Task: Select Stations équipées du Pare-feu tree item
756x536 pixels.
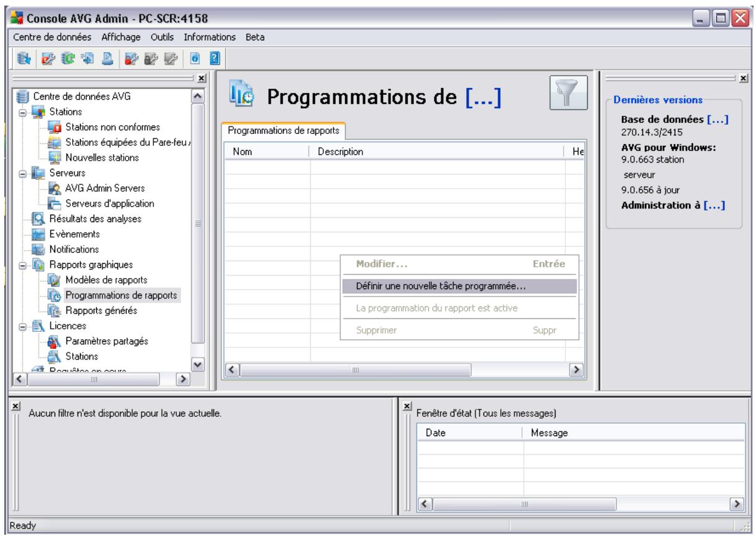Action: 129,142
